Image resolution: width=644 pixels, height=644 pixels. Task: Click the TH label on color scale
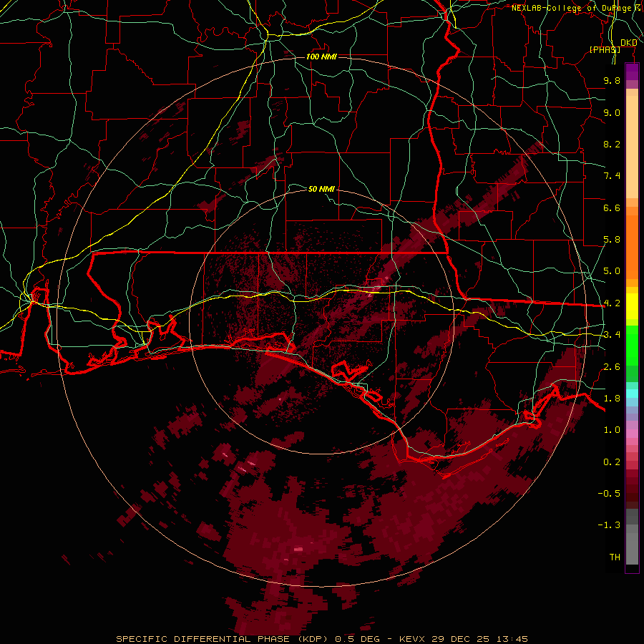615,557
